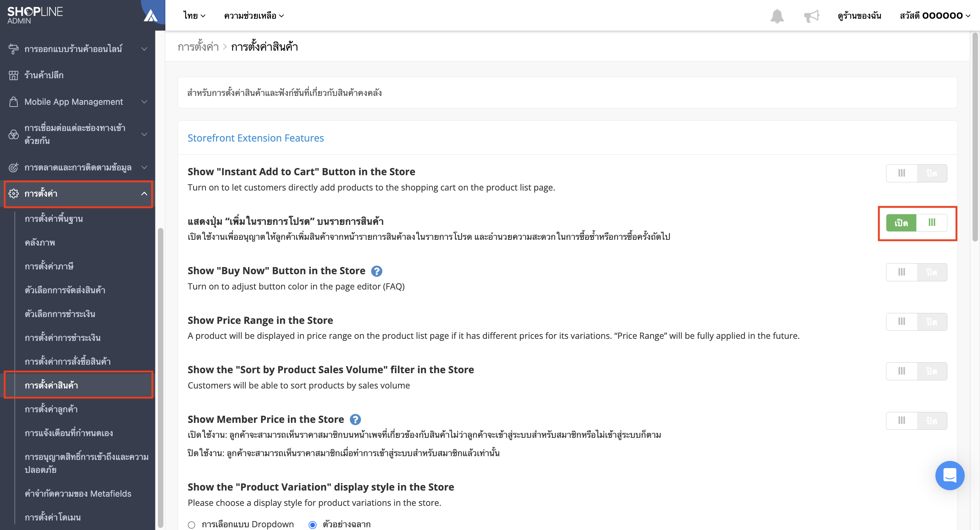Click the help icon beside Member Price

355,419
